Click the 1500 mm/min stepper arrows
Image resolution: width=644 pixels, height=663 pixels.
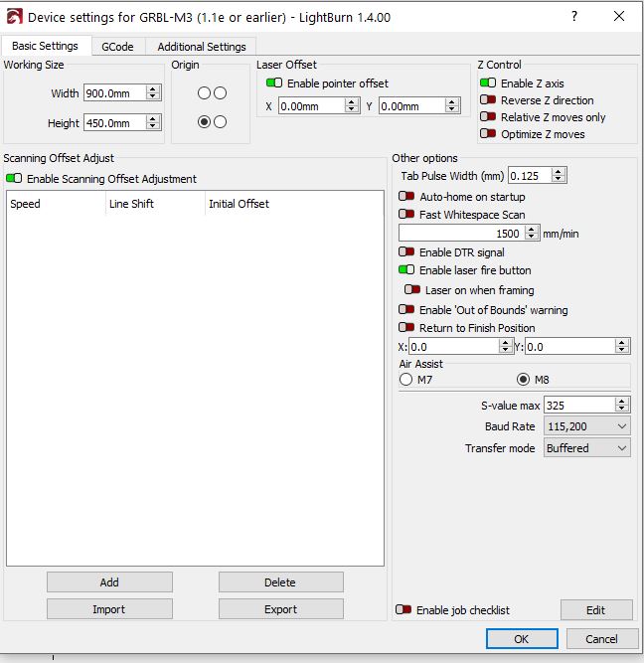click(532, 233)
